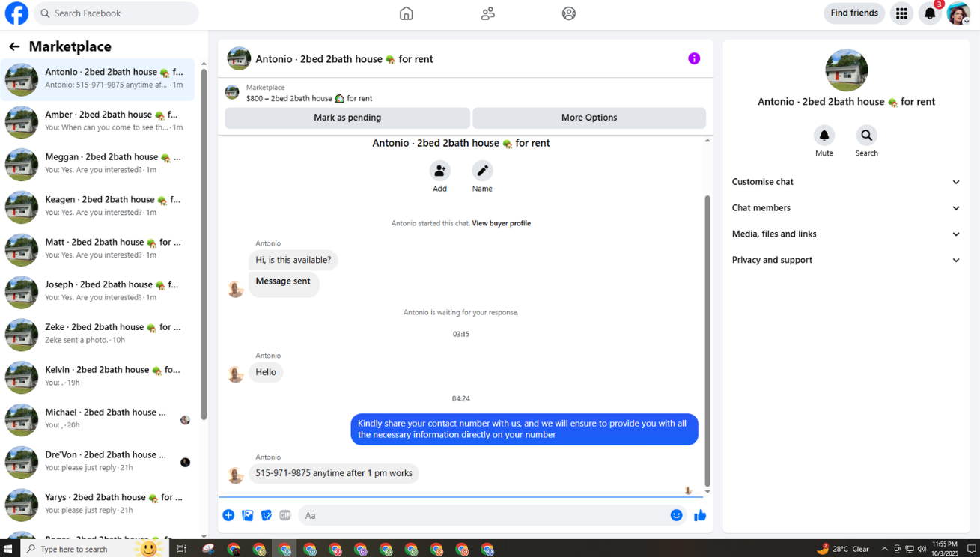Open the Groups icon in top bar
The width and height of the screenshot is (980, 557).
[569, 13]
